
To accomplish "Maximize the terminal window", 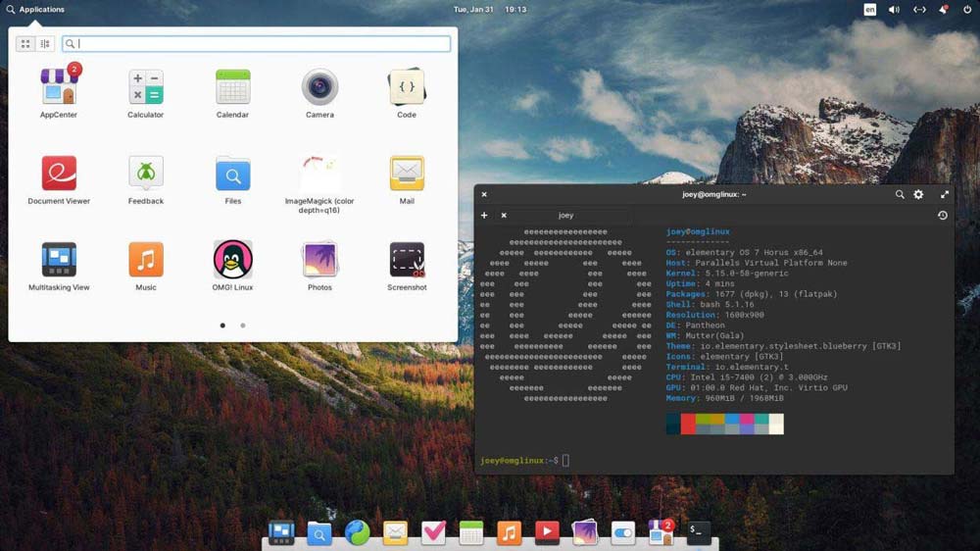I will point(945,194).
